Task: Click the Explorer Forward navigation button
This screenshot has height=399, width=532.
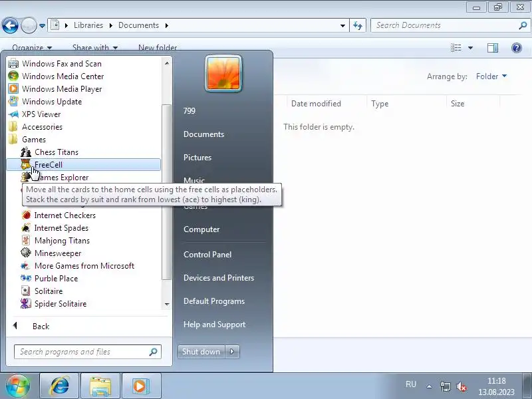Action: coord(29,25)
